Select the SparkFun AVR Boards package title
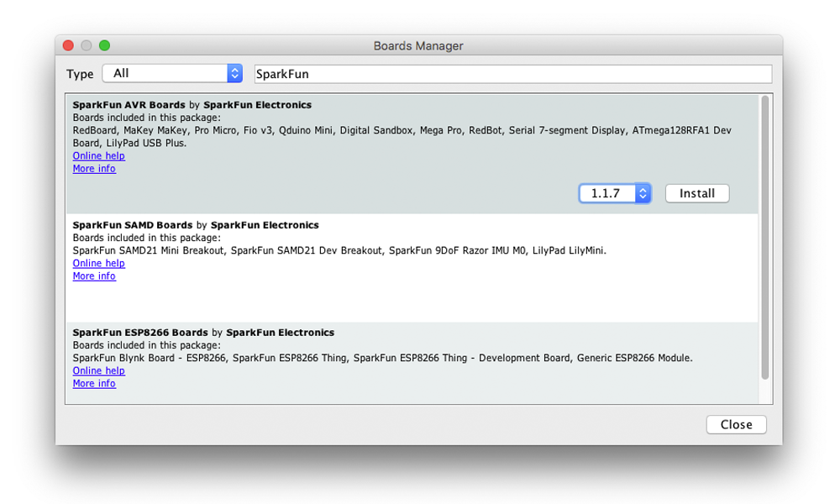The height and width of the screenshot is (504, 840). (x=129, y=105)
